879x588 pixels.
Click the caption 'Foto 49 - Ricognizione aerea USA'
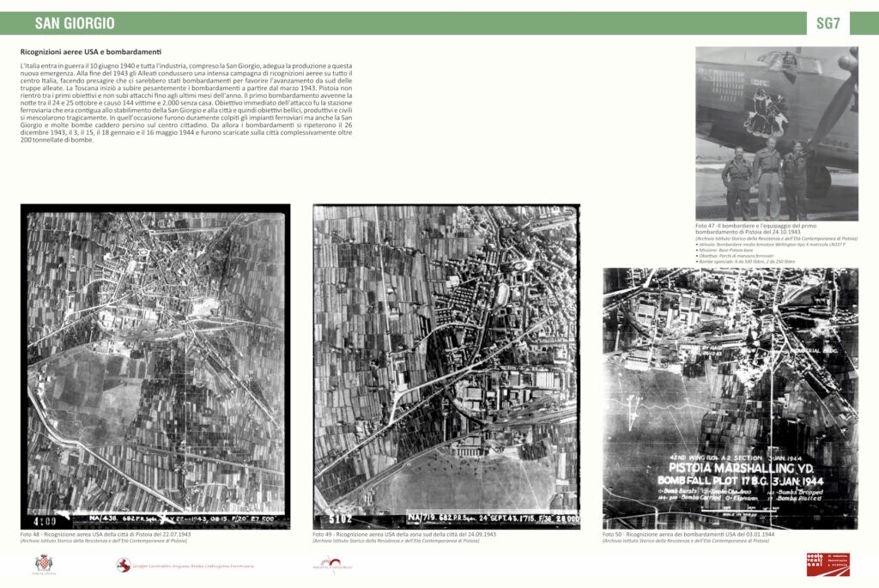tap(404, 534)
